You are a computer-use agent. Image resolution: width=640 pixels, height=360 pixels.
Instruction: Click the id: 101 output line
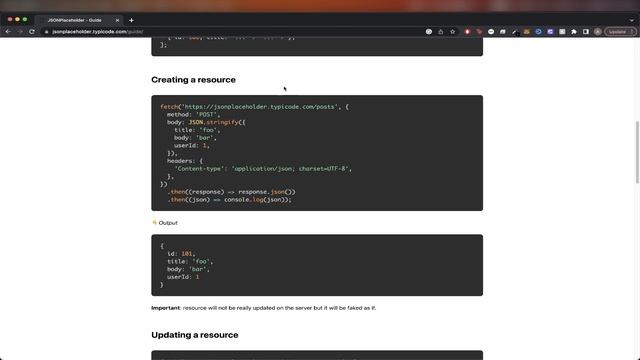point(181,254)
